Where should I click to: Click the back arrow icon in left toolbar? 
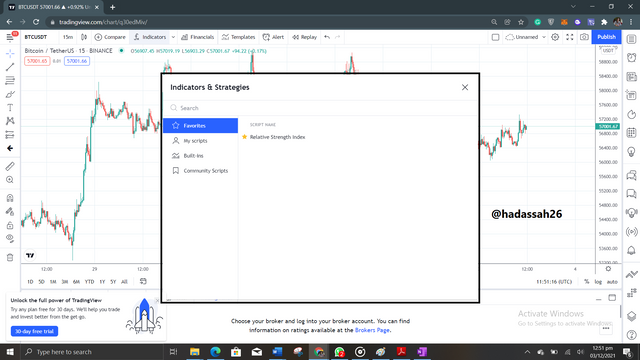coord(10,148)
